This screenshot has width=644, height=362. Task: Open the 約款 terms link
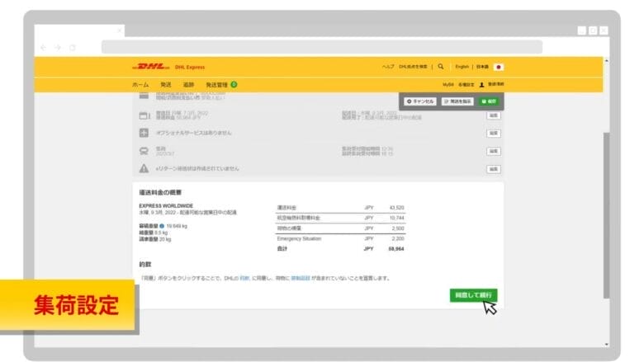244,278
